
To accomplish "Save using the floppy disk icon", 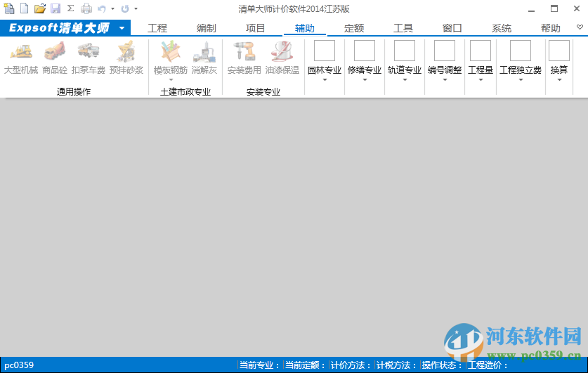I will [x=55, y=8].
